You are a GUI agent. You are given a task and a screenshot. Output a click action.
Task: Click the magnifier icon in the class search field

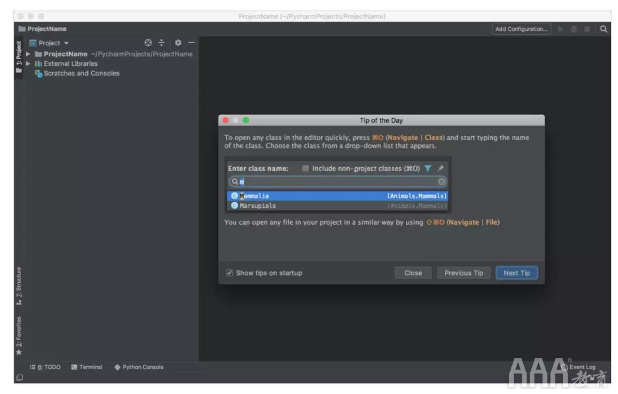[x=235, y=182]
